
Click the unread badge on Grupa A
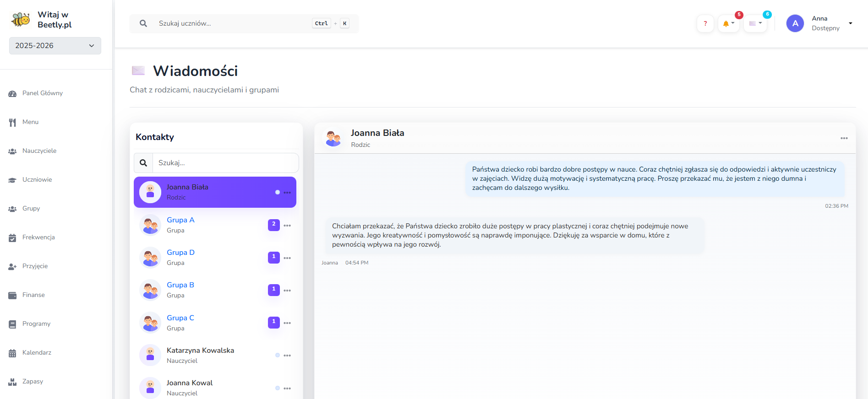(273, 225)
